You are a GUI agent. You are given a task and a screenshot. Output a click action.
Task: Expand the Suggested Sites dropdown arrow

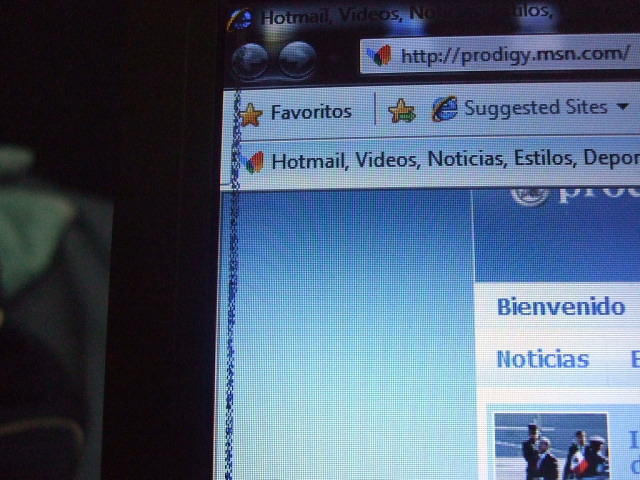622,107
